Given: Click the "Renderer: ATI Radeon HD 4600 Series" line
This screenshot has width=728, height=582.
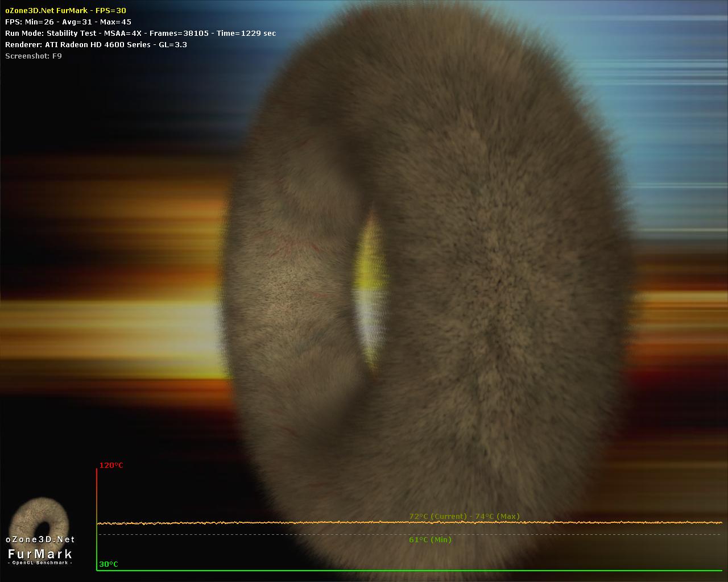Looking at the screenshot, I should pyautogui.click(x=96, y=45).
